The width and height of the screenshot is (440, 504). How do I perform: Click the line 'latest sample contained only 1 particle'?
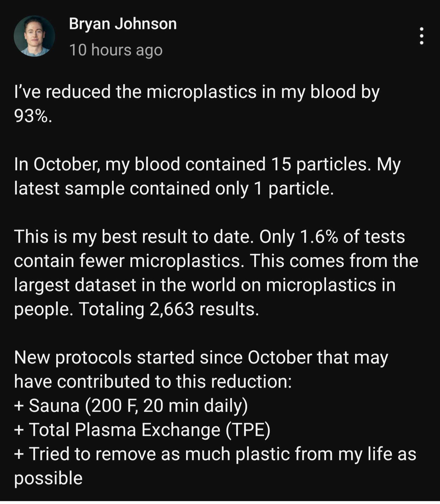(174, 189)
